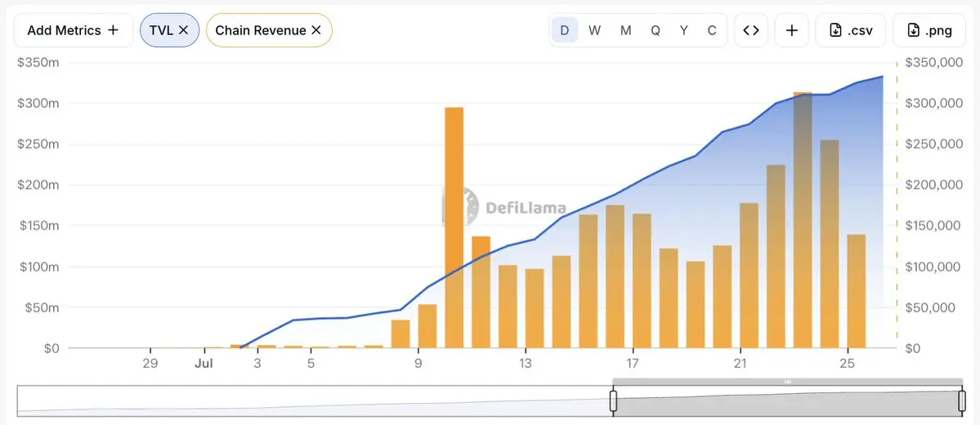Click the 13 date label on x-axis
The height and width of the screenshot is (425, 980).
pyautogui.click(x=526, y=364)
